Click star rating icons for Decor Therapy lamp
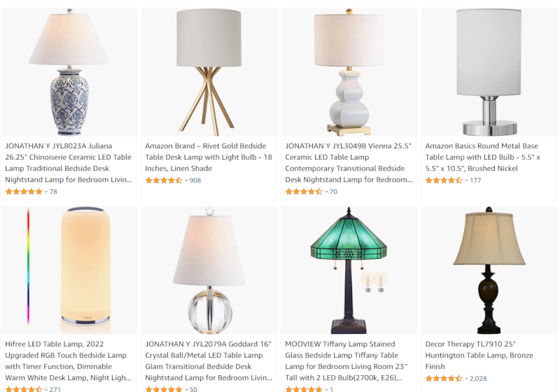Viewport: 560px width, 392px height. click(x=444, y=379)
